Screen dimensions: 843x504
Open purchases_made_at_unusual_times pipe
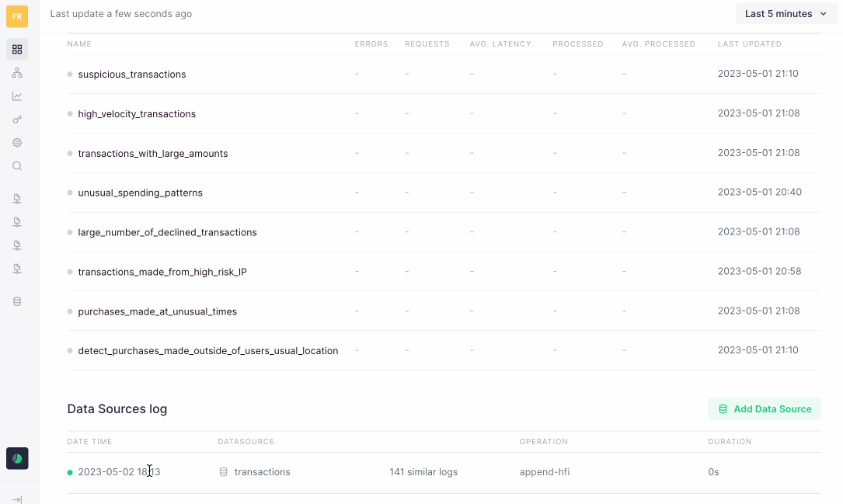click(x=157, y=311)
